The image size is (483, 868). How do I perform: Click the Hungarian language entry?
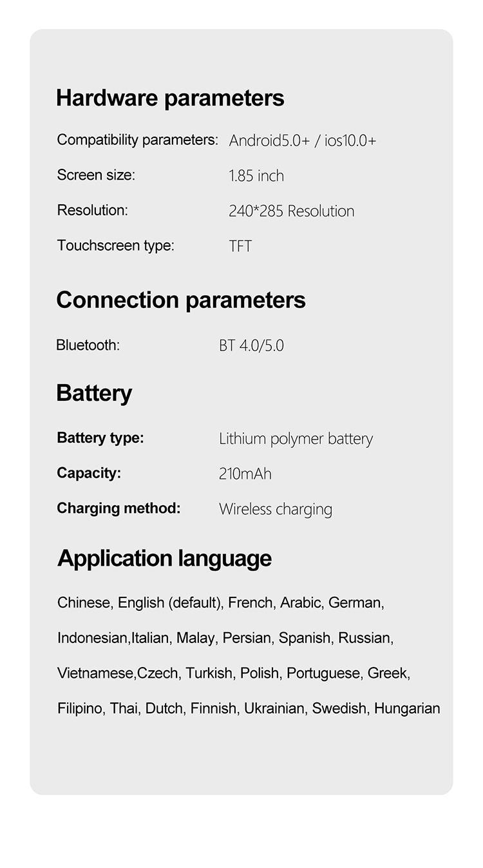[x=407, y=709]
